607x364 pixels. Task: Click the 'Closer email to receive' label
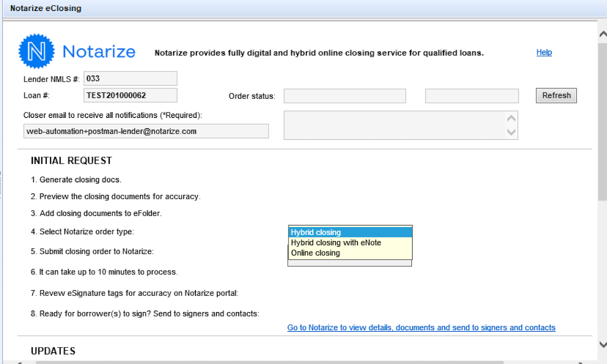click(x=113, y=115)
